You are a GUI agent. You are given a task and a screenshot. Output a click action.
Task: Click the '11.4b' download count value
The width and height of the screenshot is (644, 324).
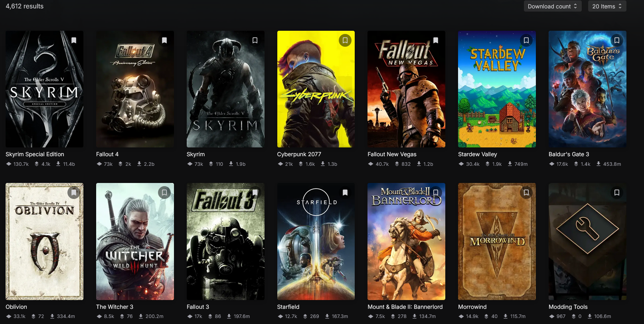click(x=69, y=164)
